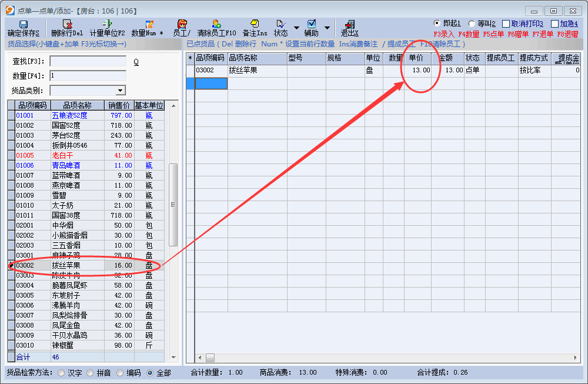Screen dimensions: 588x384
Task: Choose 拼音 as goods search method
Action: click(x=89, y=373)
